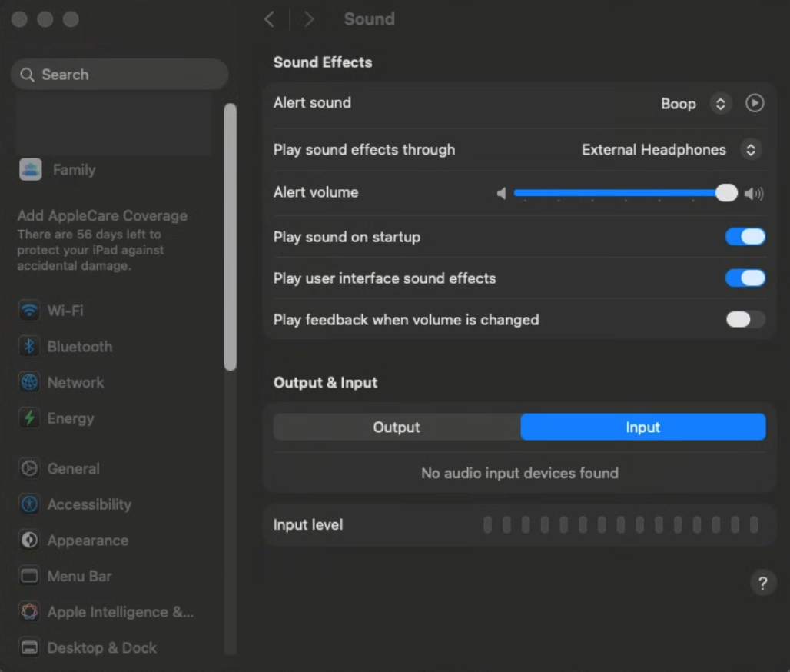This screenshot has height=672, width=790.
Task: Select the Appearance icon
Action: (30, 541)
